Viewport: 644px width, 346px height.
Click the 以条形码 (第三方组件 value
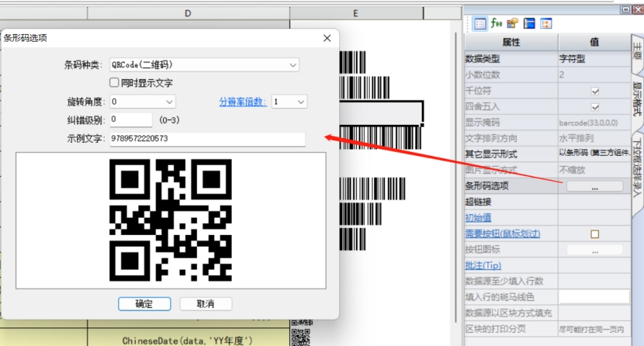(x=594, y=153)
